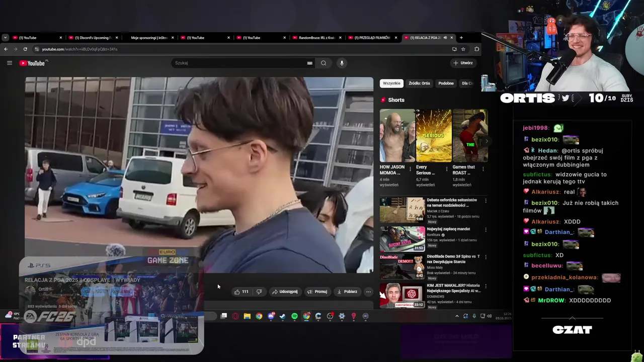Open the microphone icon in system tray
Image resolution: width=644 pixels, height=362 pixels.
tap(474, 316)
